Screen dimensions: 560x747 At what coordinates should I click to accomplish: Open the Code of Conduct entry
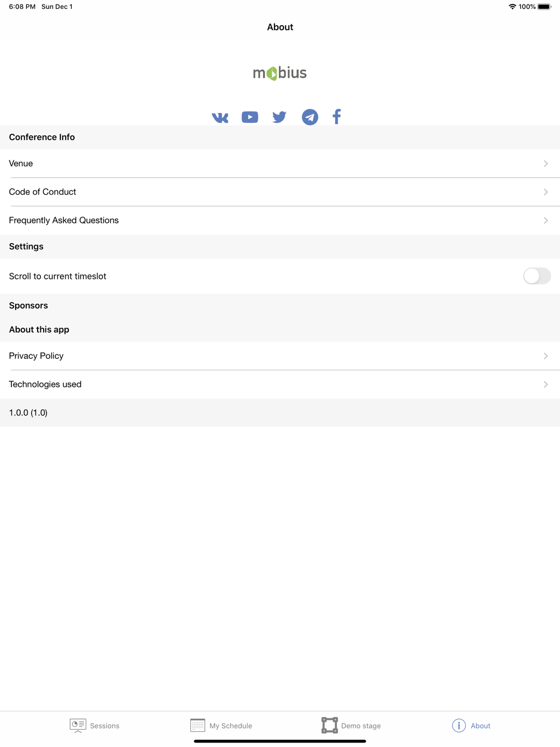click(280, 192)
